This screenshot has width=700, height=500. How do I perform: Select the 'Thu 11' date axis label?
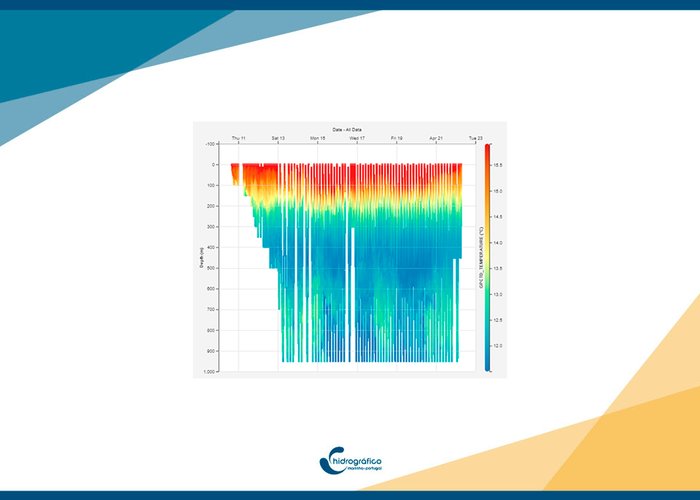point(238,138)
